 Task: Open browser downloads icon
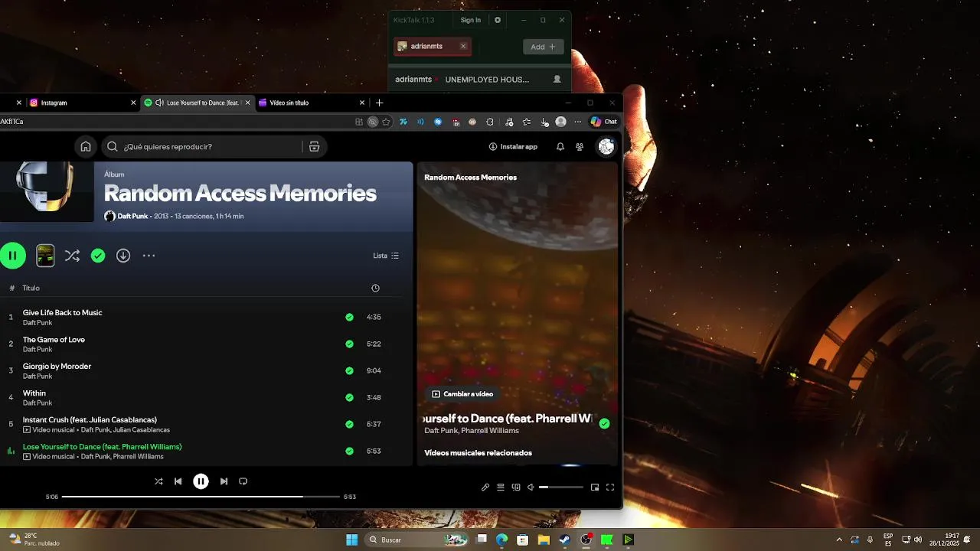(x=544, y=122)
